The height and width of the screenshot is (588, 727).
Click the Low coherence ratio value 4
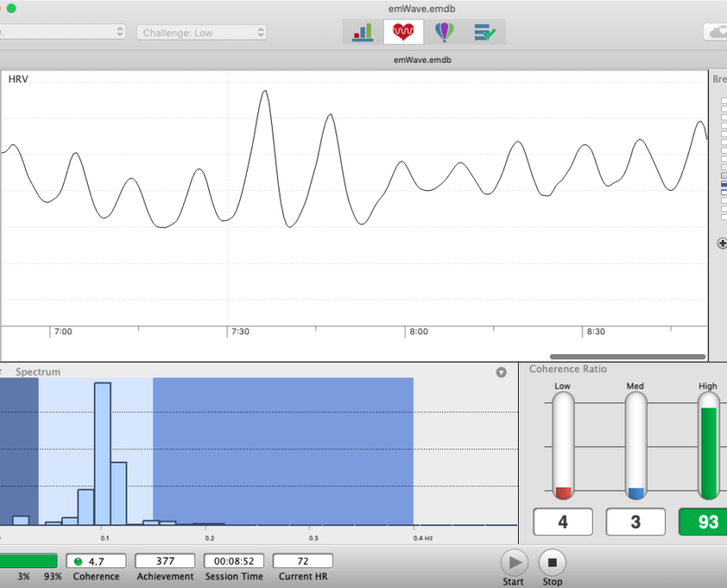pyautogui.click(x=563, y=522)
